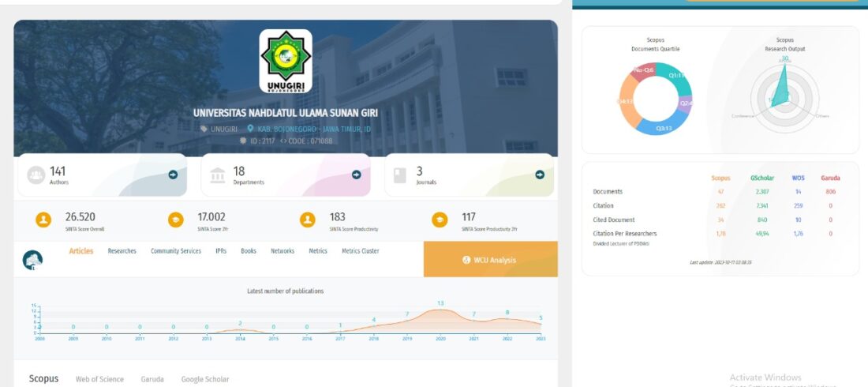
Task: Click the Scopus column header in stats table
Action: (x=720, y=178)
